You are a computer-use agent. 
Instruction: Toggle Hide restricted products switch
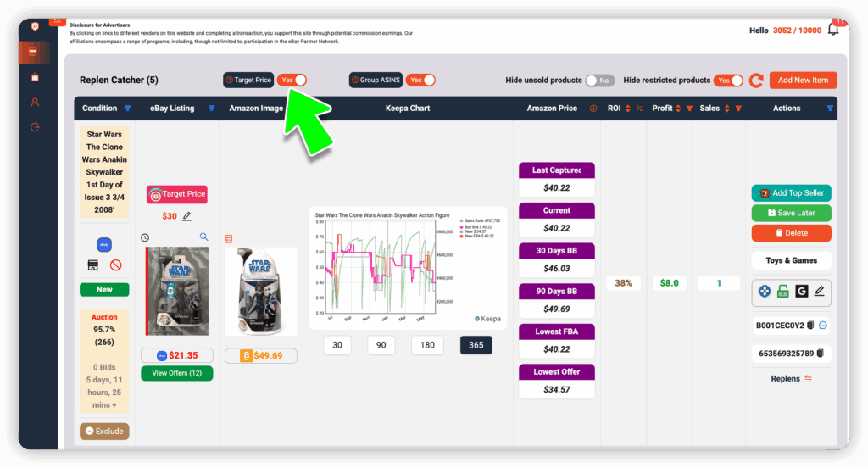pyautogui.click(x=728, y=81)
